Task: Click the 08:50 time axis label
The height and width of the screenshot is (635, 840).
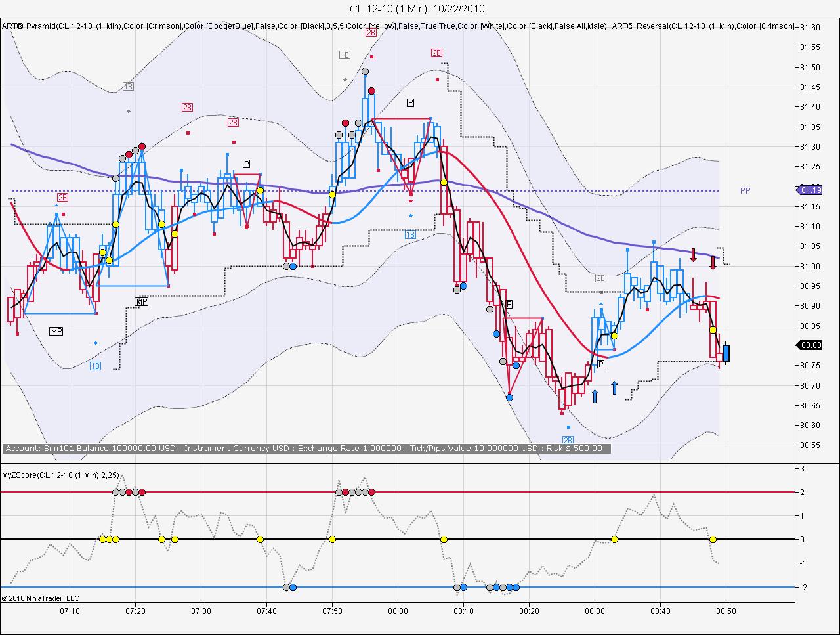Action: tap(726, 611)
